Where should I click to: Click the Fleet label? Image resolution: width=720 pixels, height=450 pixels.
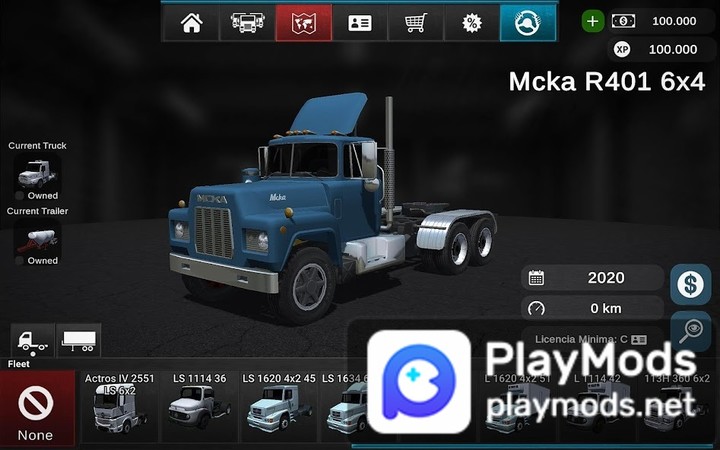tap(18, 364)
